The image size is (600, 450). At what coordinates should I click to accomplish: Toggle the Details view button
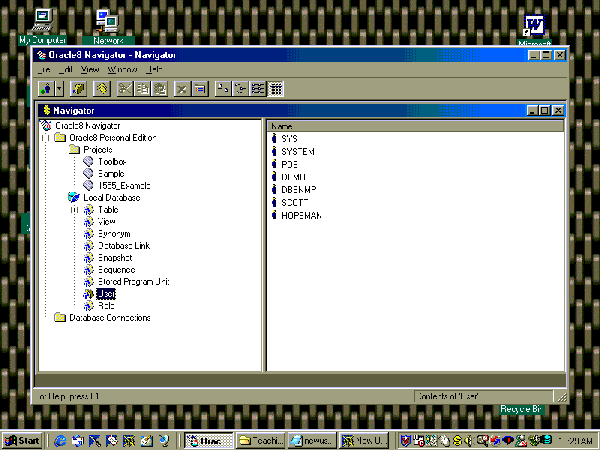click(275, 89)
